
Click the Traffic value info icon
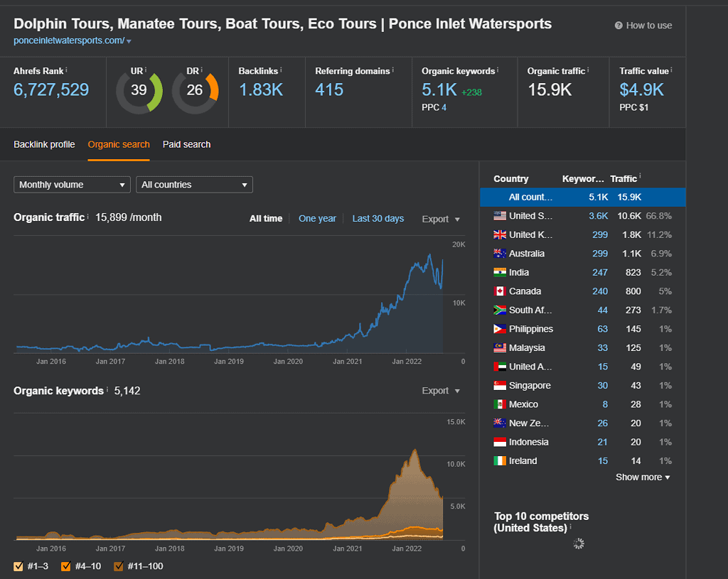pos(671,70)
